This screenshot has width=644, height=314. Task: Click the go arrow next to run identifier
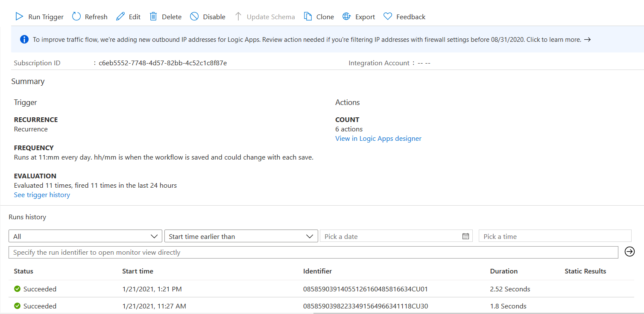629,252
